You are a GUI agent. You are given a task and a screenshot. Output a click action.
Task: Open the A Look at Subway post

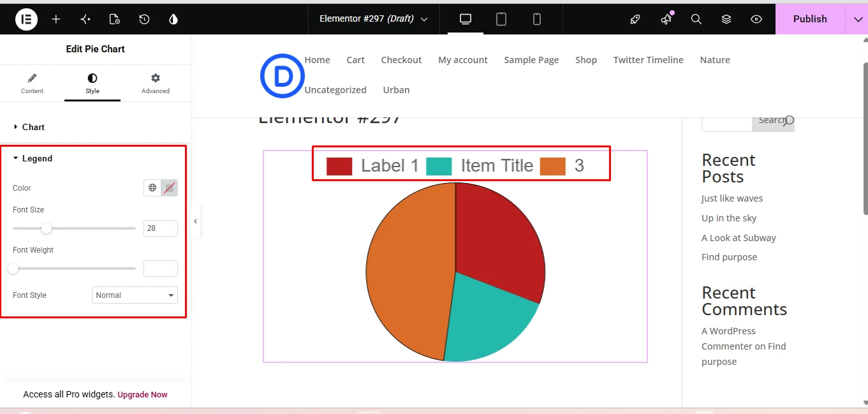739,238
